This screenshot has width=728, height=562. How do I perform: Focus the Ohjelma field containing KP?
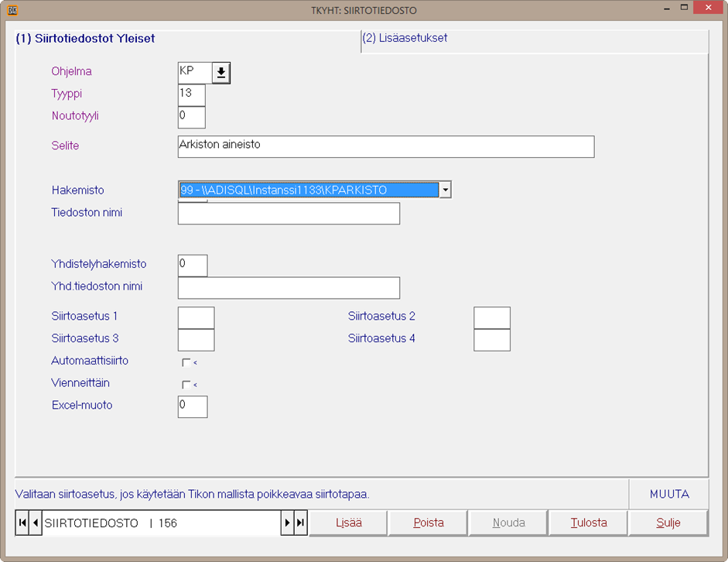(195, 73)
